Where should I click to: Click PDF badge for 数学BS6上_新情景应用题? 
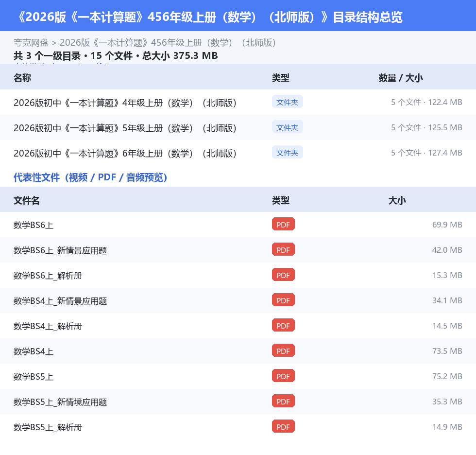[x=283, y=249]
